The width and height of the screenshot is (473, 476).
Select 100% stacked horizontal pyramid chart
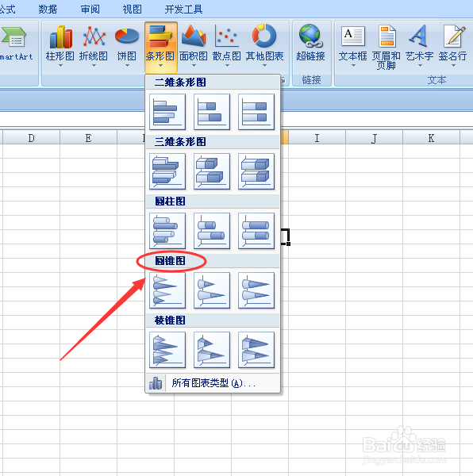point(256,350)
